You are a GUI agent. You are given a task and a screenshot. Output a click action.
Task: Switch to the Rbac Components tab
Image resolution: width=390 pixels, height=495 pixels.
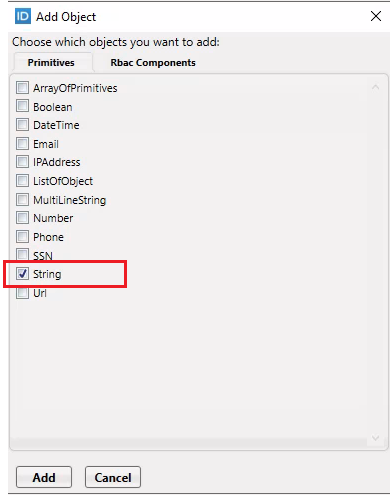(153, 63)
